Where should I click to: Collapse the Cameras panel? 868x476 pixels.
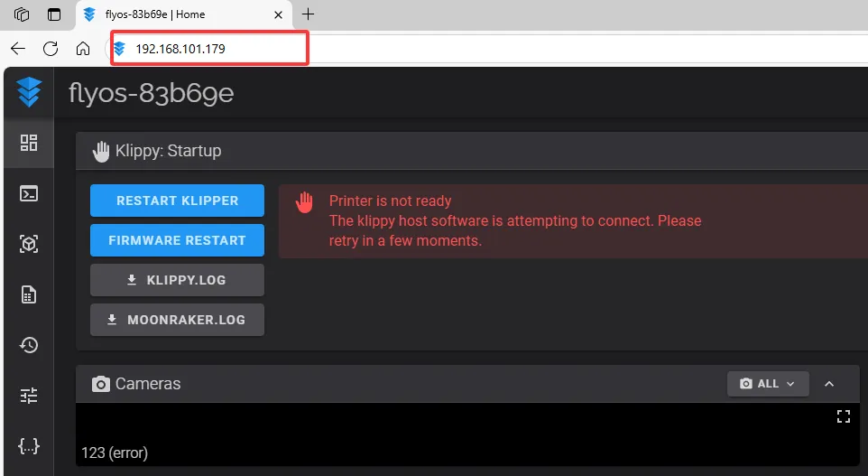(829, 384)
